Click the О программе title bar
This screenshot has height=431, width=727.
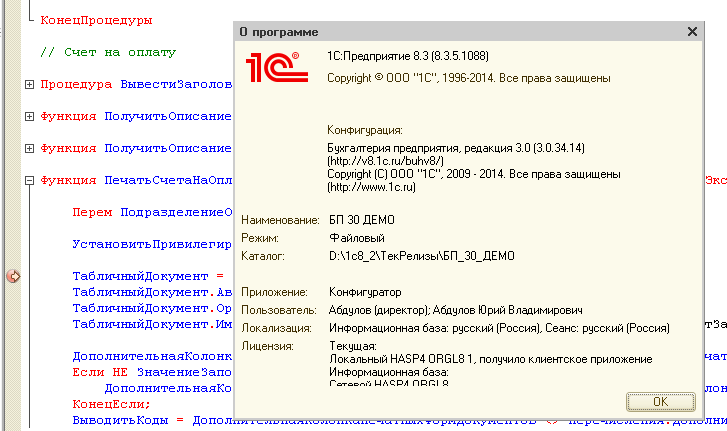[x=468, y=32]
